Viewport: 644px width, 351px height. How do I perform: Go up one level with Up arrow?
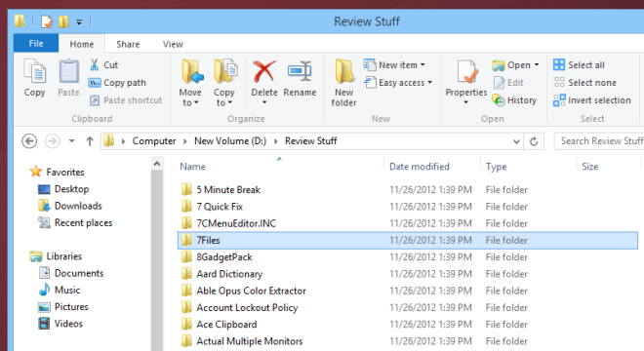tap(90, 141)
